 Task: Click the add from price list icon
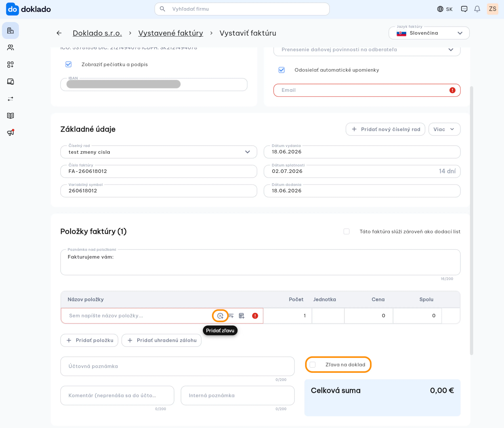pos(241,316)
